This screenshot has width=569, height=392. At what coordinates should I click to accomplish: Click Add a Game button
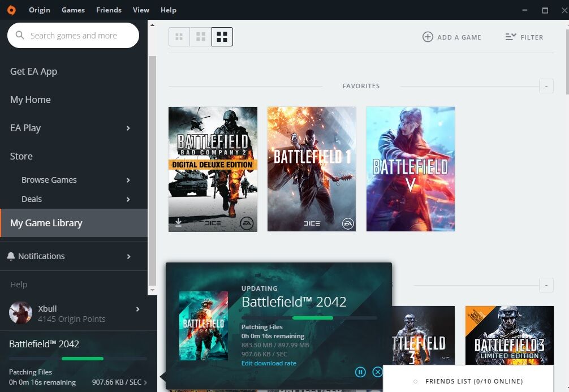(x=452, y=37)
